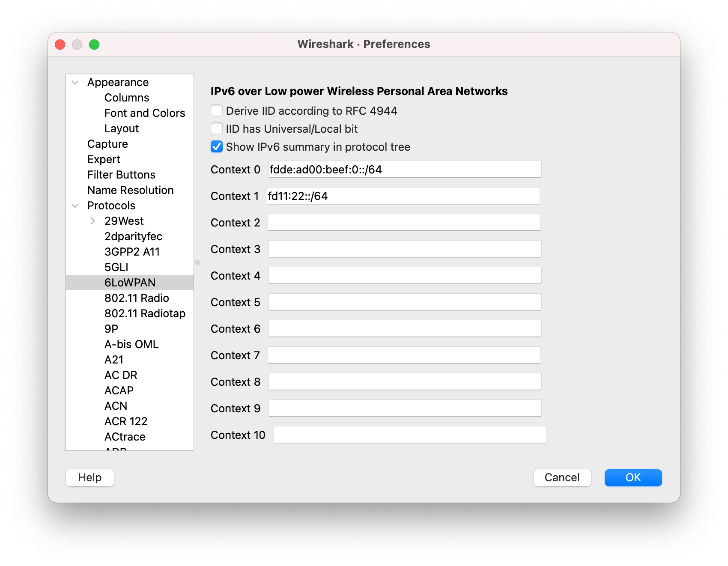The width and height of the screenshot is (728, 566).
Task: Open the Columns preferences page
Action: click(x=127, y=98)
